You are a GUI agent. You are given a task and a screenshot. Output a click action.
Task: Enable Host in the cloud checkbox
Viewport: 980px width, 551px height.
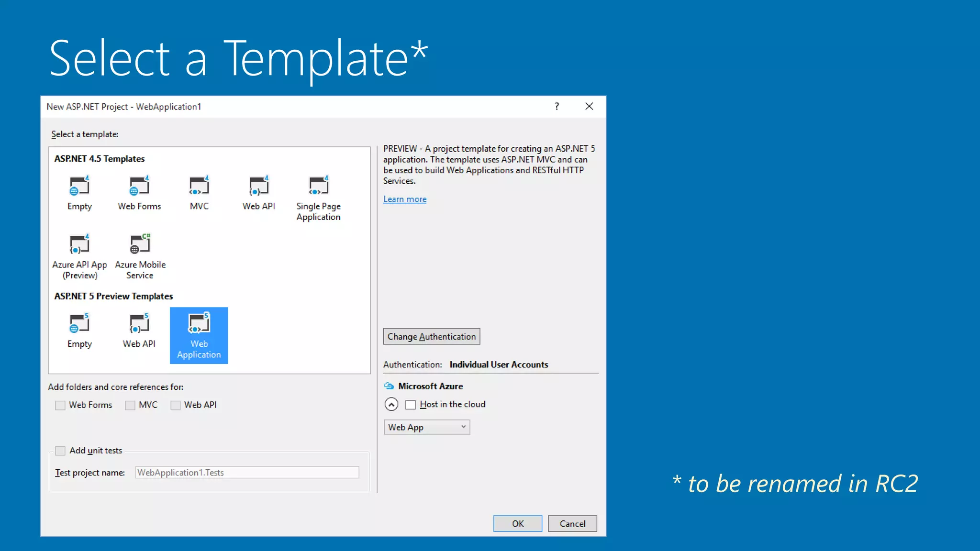click(411, 405)
